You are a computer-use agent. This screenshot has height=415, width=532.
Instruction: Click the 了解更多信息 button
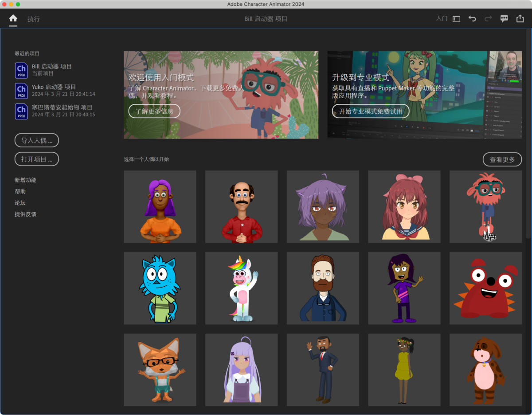point(154,111)
